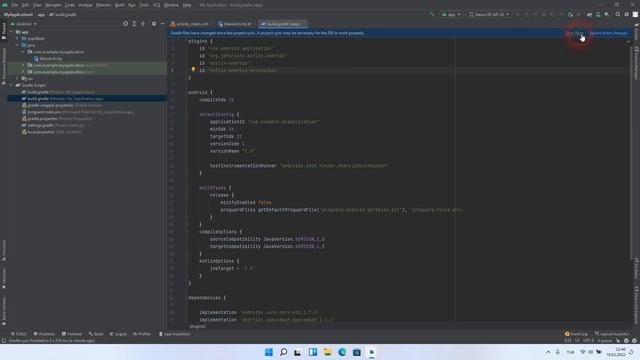Image resolution: width=640 pixels, height=360 pixels.
Task: Collapse the app module tree node
Action: pyautogui.click(x=12, y=32)
